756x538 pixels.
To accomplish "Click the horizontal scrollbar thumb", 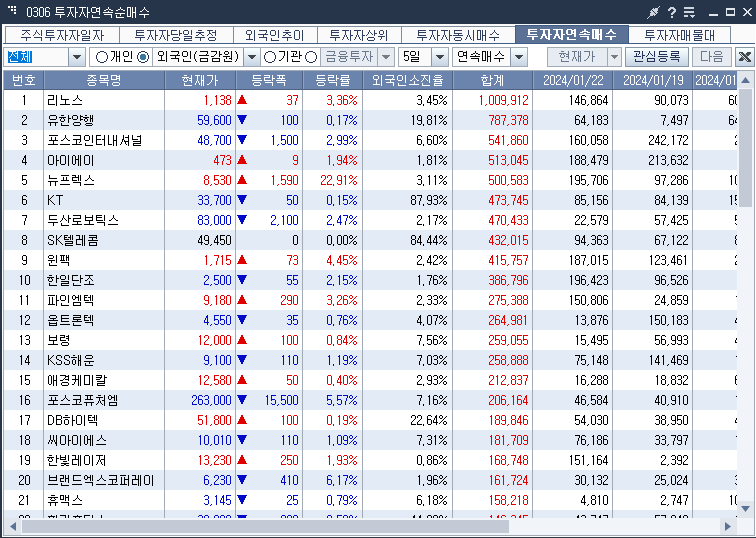I will 265,526.
